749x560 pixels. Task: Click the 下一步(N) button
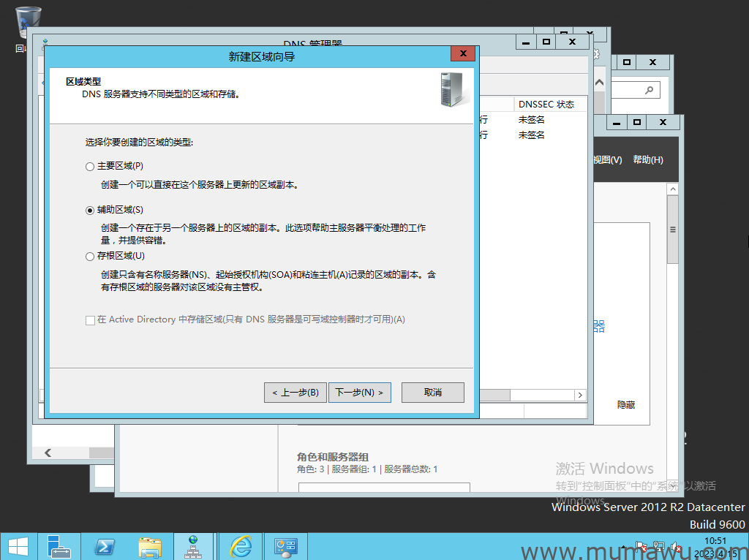[359, 393]
